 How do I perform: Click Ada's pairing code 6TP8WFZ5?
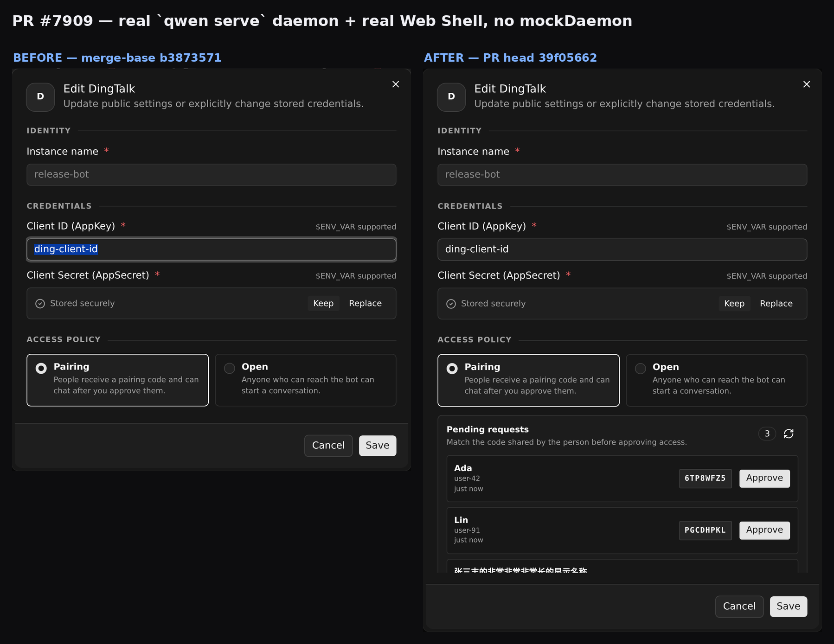coord(705,478)
